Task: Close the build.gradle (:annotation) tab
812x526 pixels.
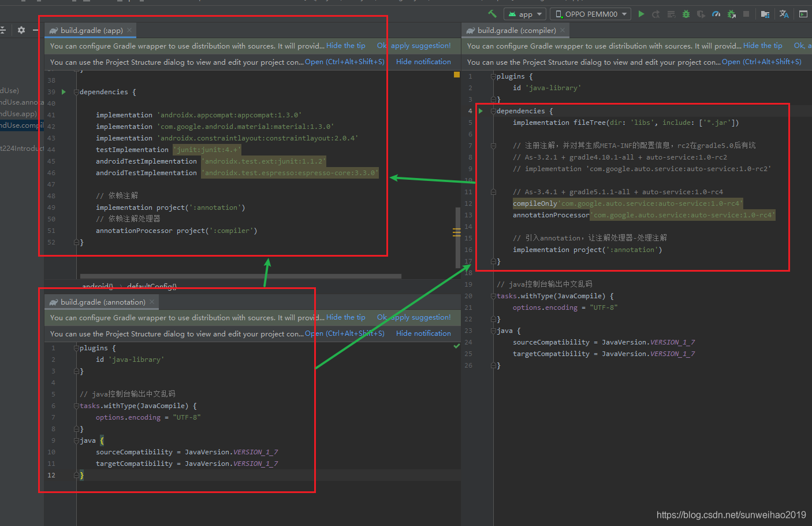Action: click(x=152, y=302)
